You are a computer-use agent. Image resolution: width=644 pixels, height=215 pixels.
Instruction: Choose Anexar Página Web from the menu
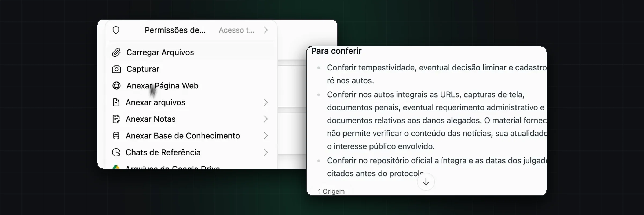[x=191, y=86]
